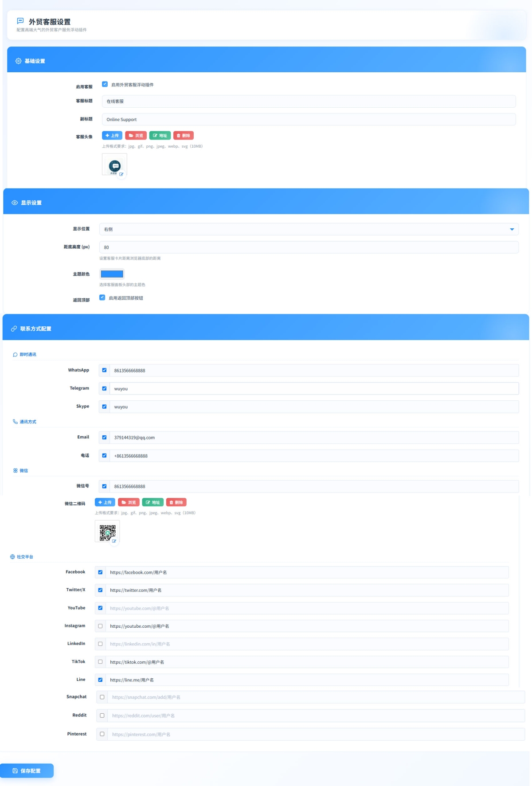Toggle the back-to-top button checkbox
The width and height of the screenshot is (532, 786).
point(102,297)
